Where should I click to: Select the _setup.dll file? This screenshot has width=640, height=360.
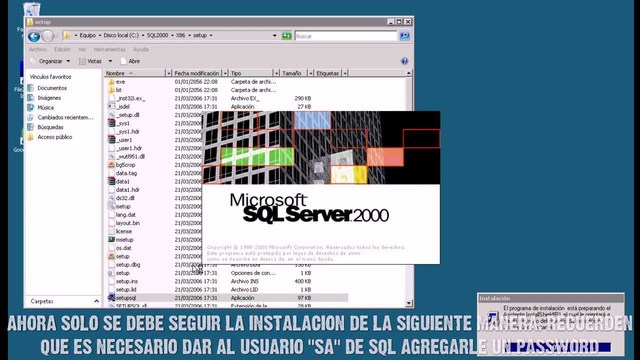point(128,115)
